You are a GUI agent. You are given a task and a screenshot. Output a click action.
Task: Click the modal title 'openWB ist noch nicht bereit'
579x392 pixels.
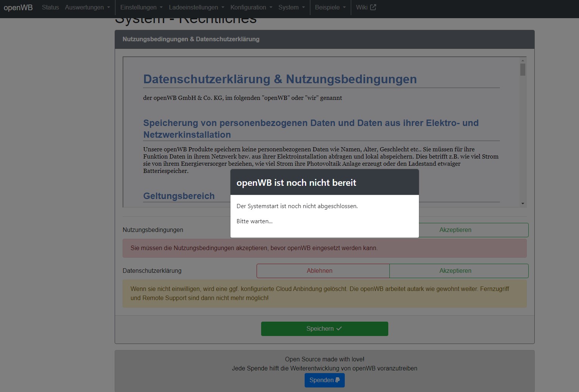tap(296, 183)
